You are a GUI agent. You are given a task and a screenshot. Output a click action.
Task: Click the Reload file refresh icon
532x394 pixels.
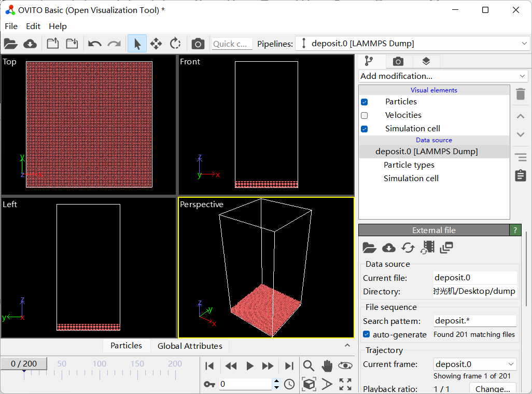408,248
